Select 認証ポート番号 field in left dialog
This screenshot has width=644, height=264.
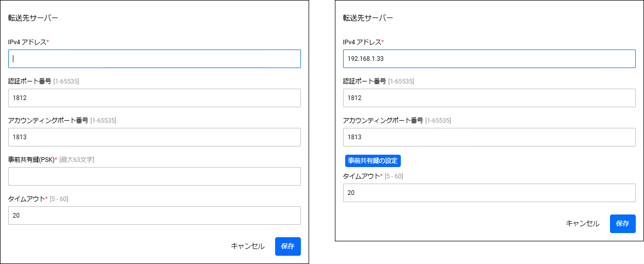155,98
